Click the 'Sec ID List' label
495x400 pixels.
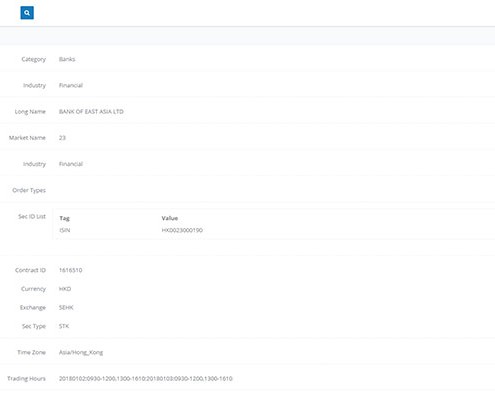coord(32,217)
